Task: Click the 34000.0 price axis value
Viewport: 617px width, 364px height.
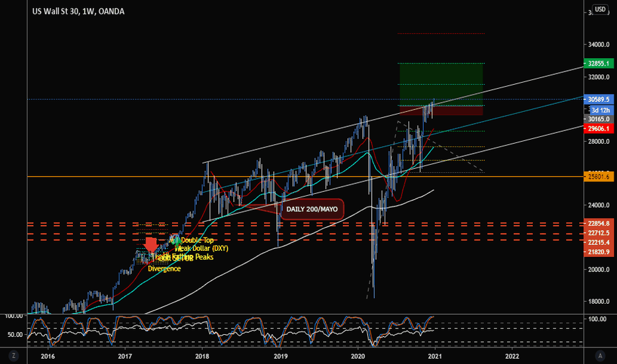Action: pos(598,45)
